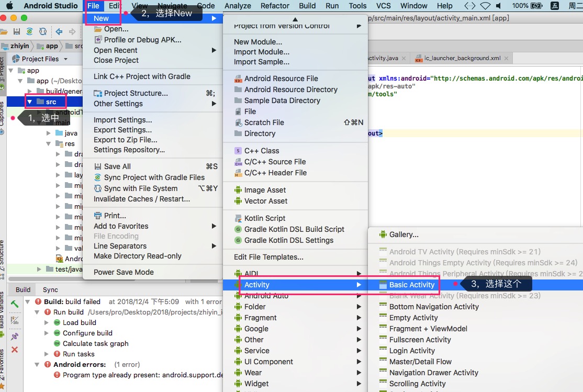This screenshot has width=583, height=392.
Task: Collapse the Run build node
Action: (37, 312)
